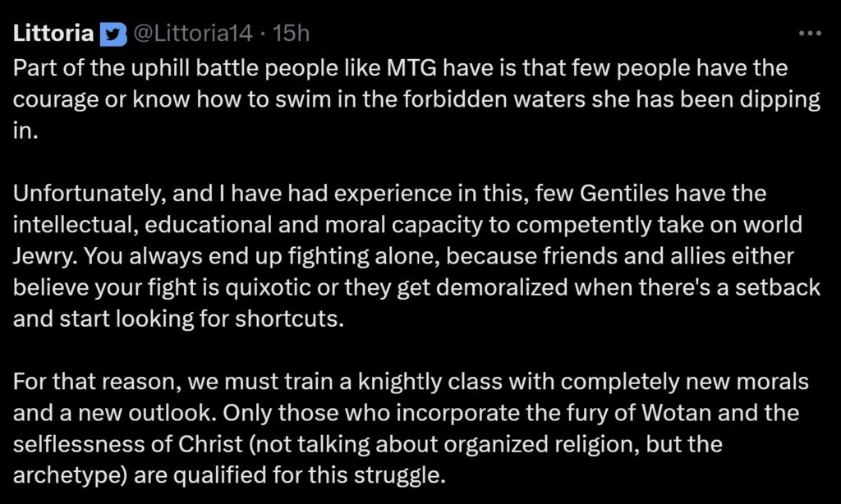This screenshot has width=841, height=504.
Task: Open the more options ellipsis menu
Action: [810, 34]
